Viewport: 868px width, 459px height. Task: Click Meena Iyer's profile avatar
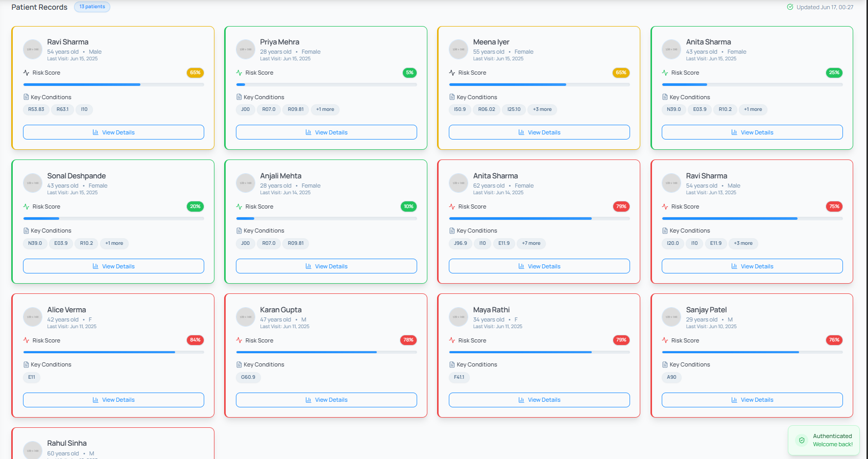pyautogui.click(x=459, y=49)
